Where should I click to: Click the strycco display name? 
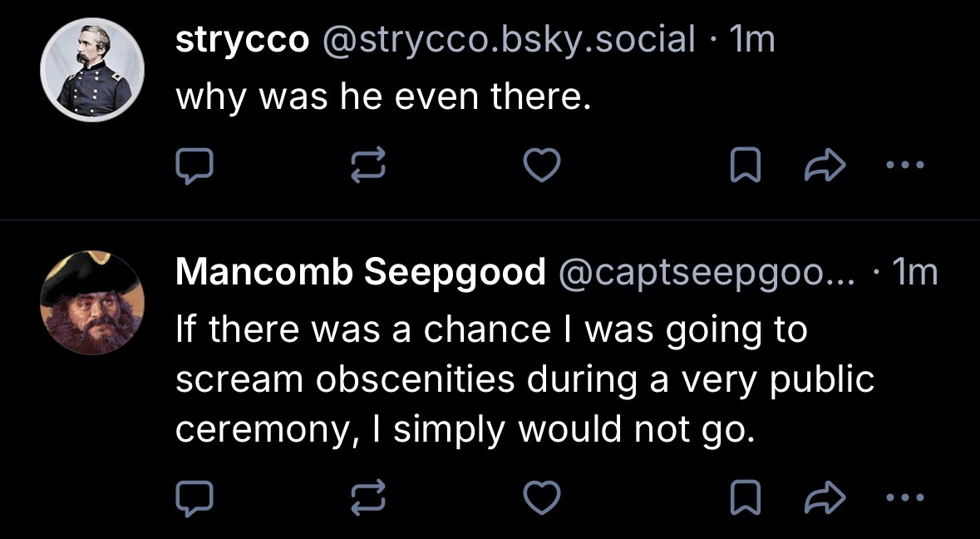point(242,39)
